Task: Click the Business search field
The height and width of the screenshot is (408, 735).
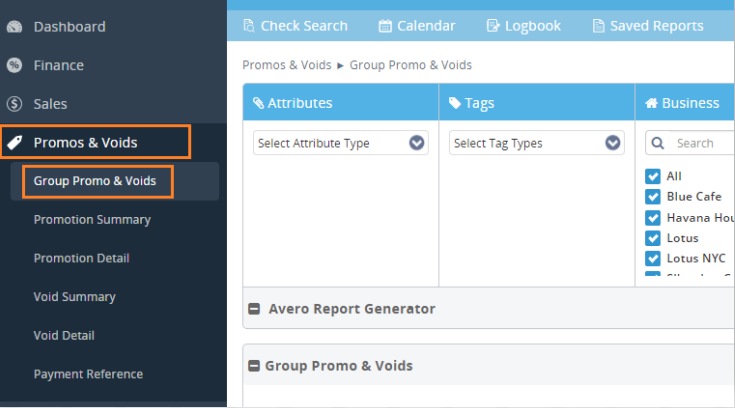Action: tap(700, 143)
